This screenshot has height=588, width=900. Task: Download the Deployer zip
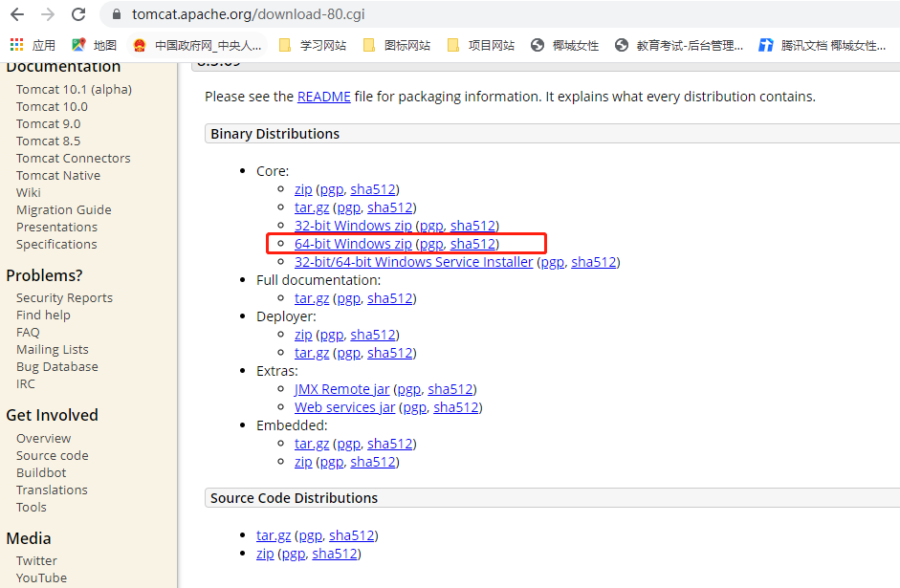pos(303,335)
